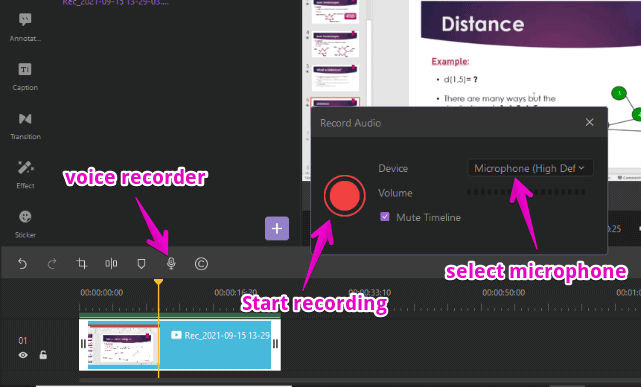641x387 pixels.
Task: Open the Caption tool
Action: pyautogui.click(x=25, y=76)
